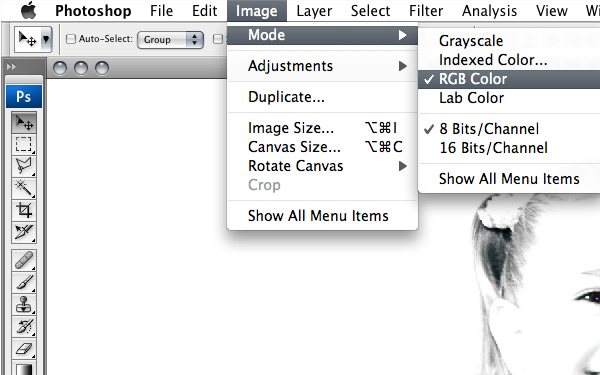Enable the Auto-Select checkbox
600x375 pixels.
tap(71, 39)
